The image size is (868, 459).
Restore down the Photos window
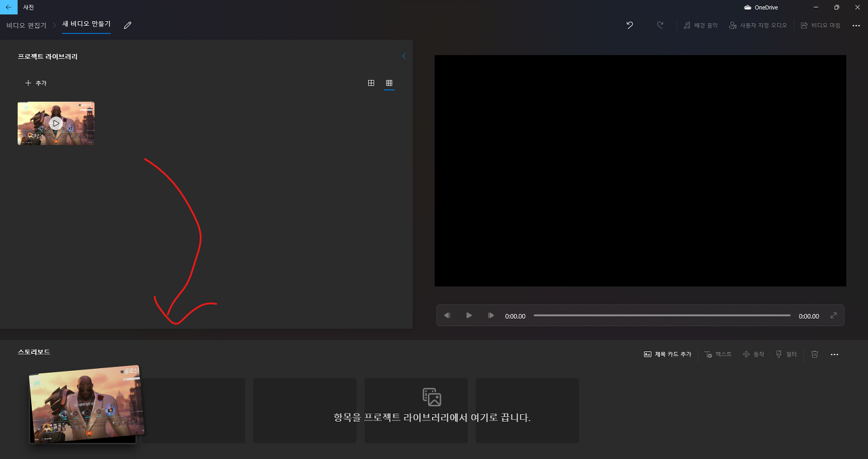[x=836, y=7]
